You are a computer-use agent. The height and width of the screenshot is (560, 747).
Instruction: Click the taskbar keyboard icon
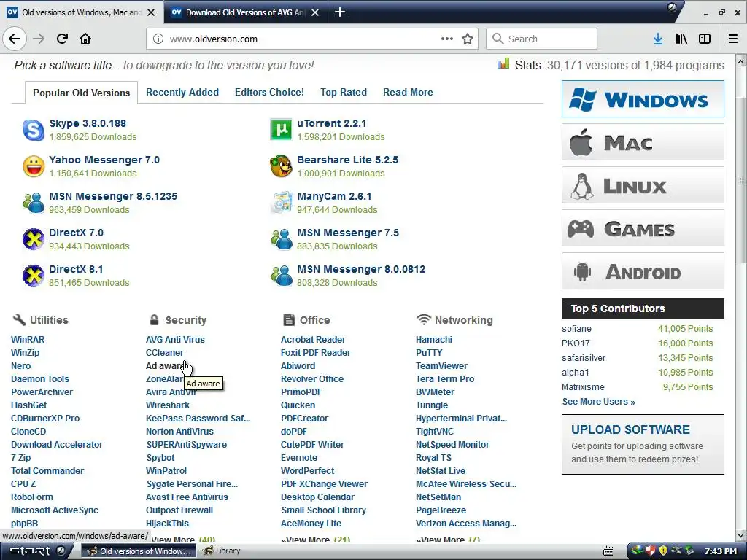(x=608, y=551)
